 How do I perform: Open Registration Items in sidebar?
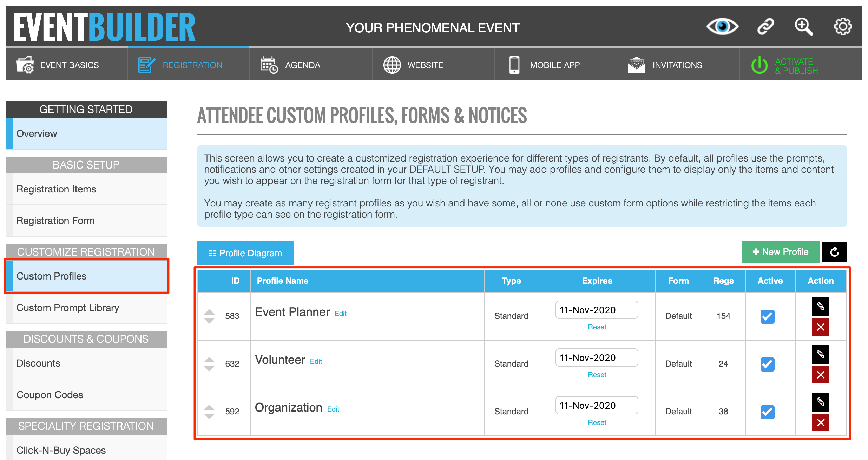86,189
